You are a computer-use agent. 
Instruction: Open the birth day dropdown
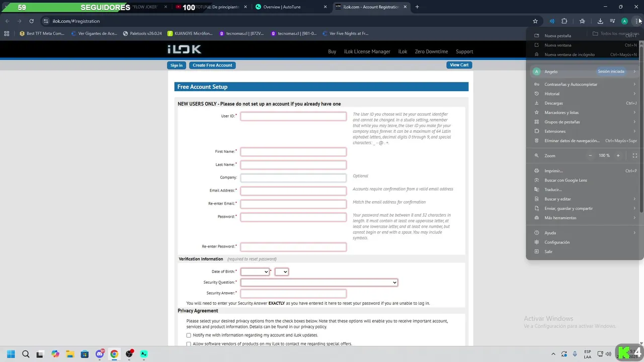tap(281, 271)
